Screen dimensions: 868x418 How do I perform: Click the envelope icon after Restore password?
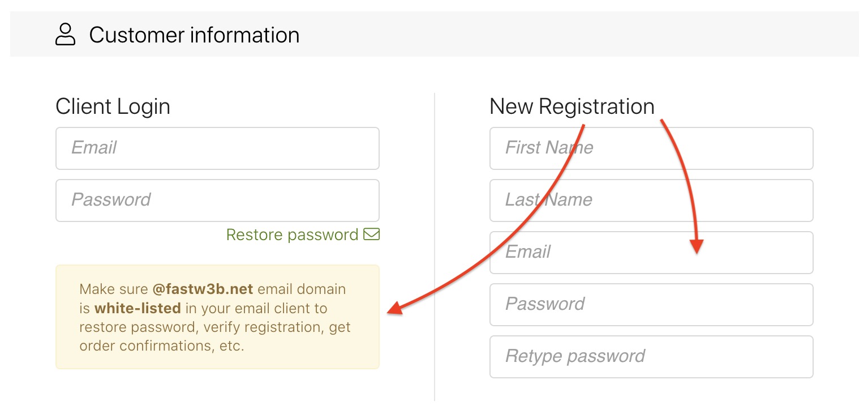coord(372,234)
